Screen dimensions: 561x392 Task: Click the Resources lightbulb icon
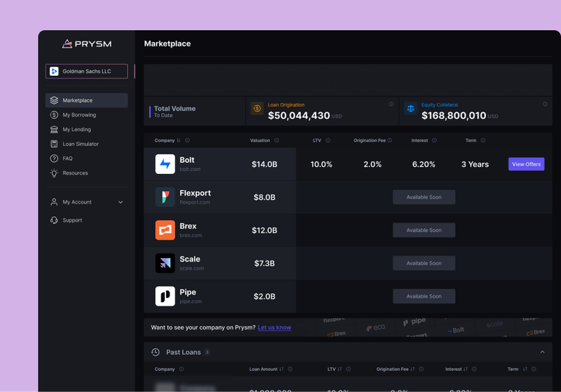pyautogui.click(x=54, y=173)
